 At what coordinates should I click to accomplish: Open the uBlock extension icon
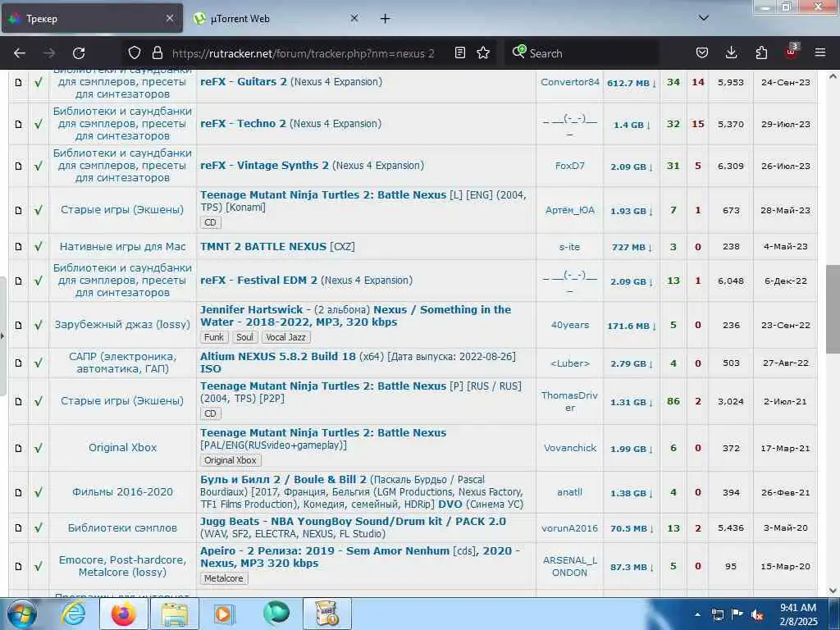point(791,52)
